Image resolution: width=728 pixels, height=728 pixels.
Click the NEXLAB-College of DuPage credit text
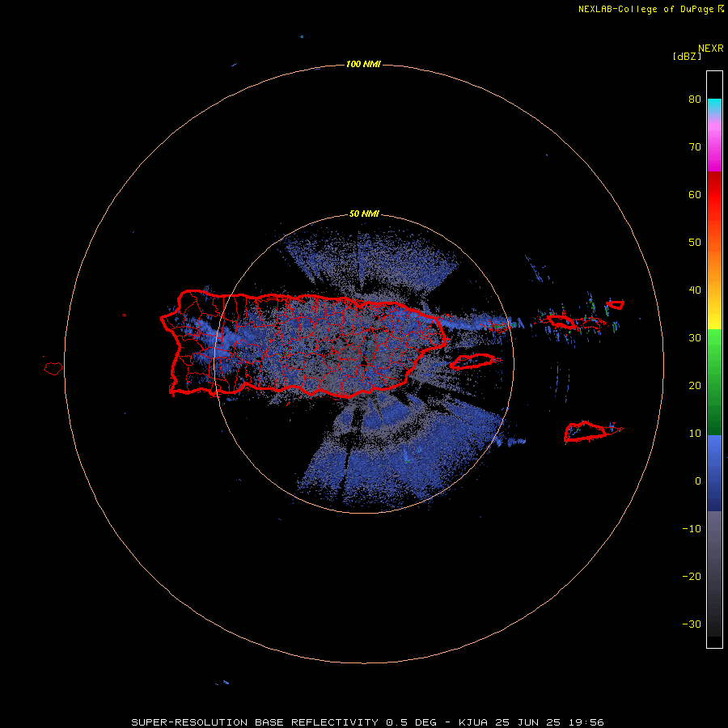click(650, 9)
